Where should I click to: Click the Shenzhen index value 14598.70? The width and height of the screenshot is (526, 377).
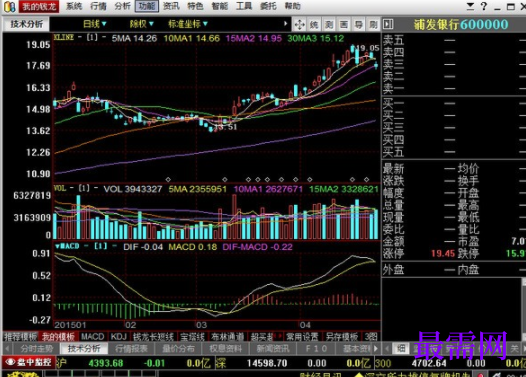[x=267, y=363]
